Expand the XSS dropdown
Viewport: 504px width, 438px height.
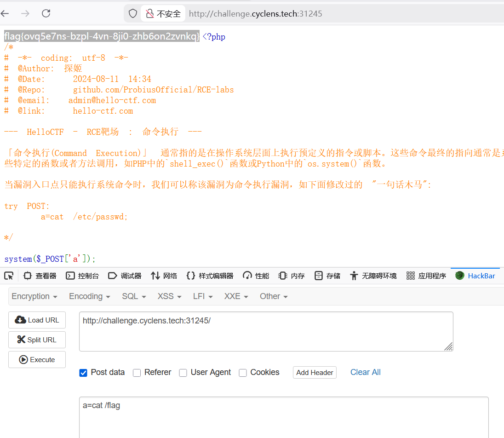(x=169, y=296)
